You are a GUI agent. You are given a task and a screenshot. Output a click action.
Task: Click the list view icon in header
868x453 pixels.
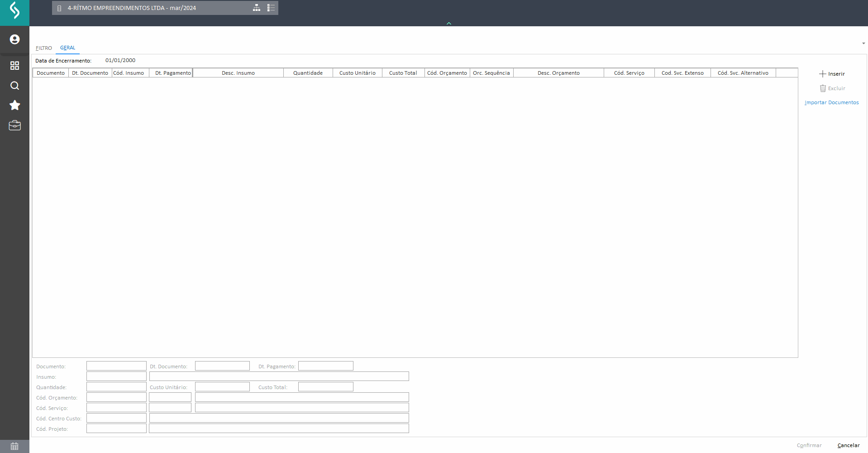coord(271,8)
